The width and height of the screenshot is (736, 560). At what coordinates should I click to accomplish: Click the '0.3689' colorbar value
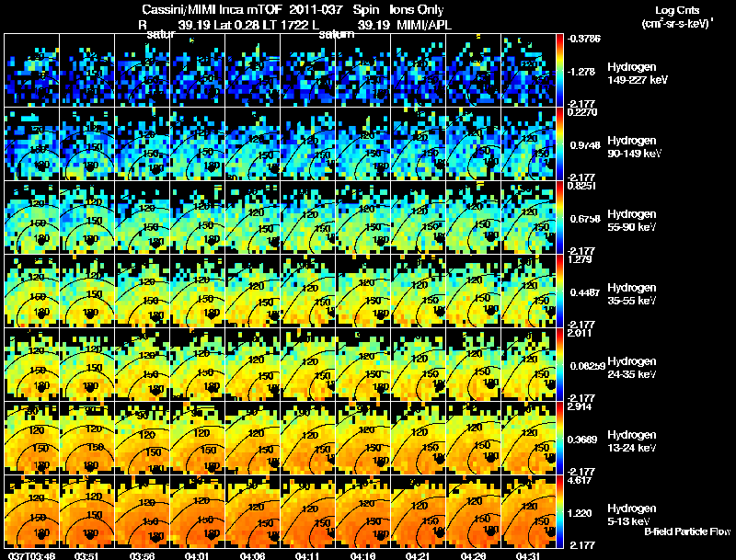coord(582,440)
